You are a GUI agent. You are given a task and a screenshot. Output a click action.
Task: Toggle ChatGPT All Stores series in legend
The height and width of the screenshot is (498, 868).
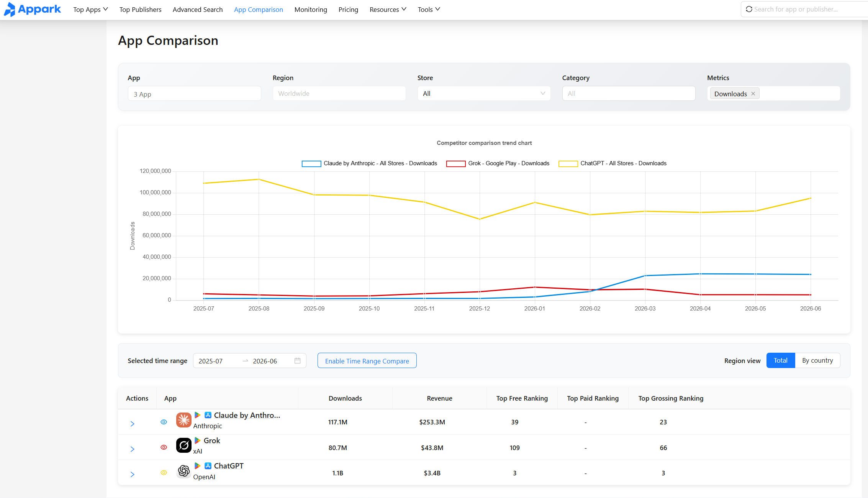[613, 163]
